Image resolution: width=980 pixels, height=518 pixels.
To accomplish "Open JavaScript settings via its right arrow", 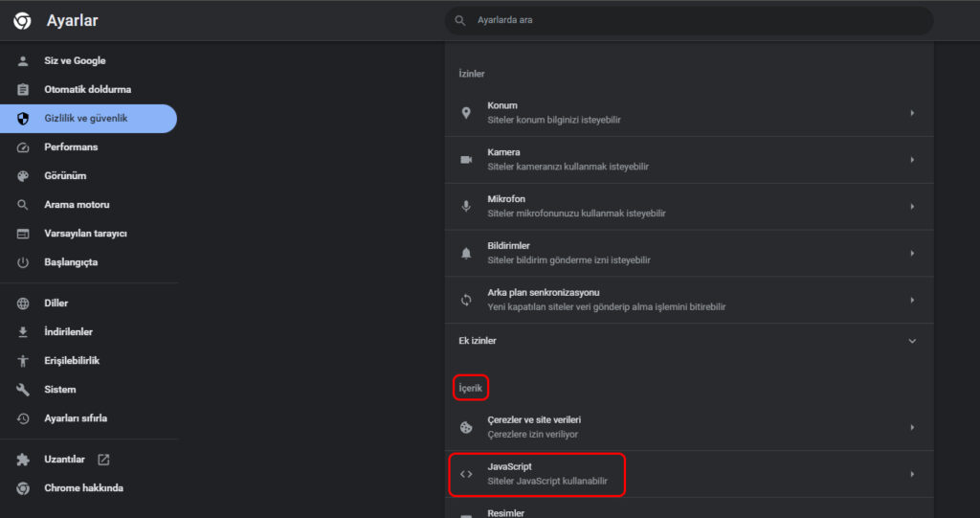I will pos(912,474).
